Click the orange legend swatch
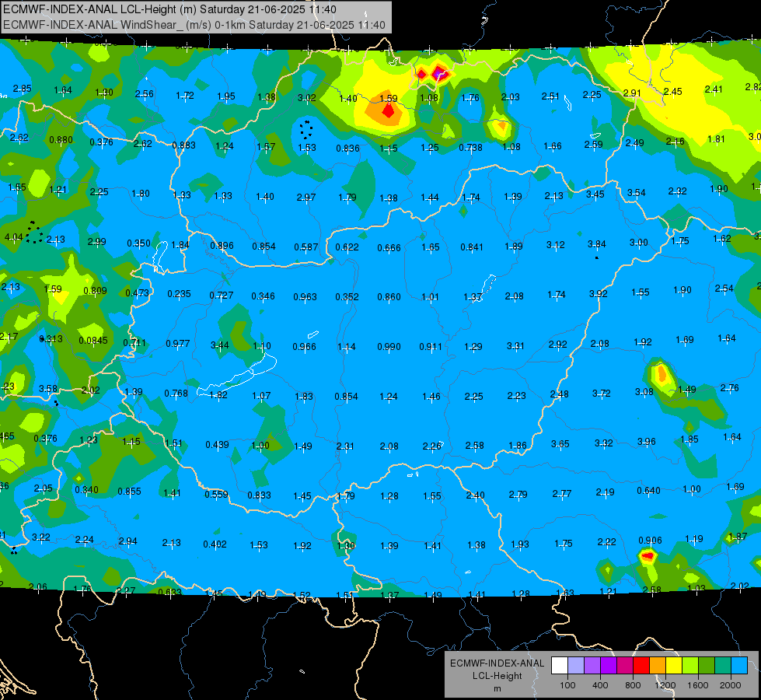The height and width of the screenshot is (700, 761). [658, 665]
